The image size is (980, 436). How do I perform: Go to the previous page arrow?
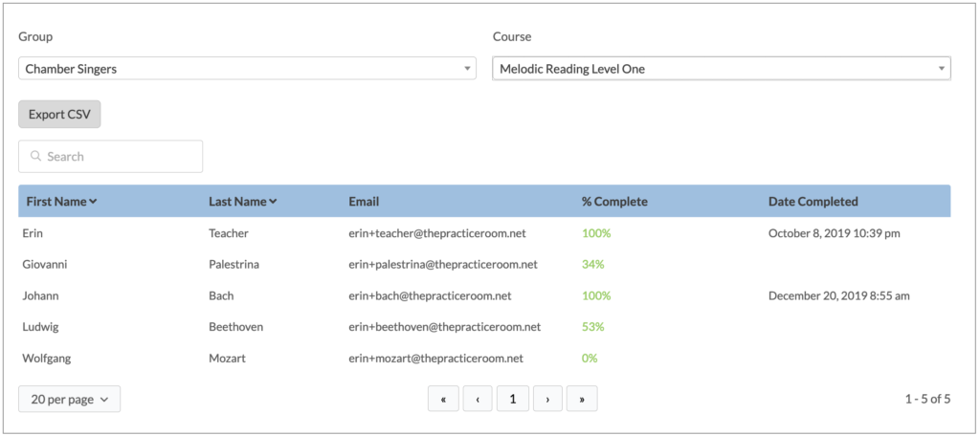click(478, 400)
